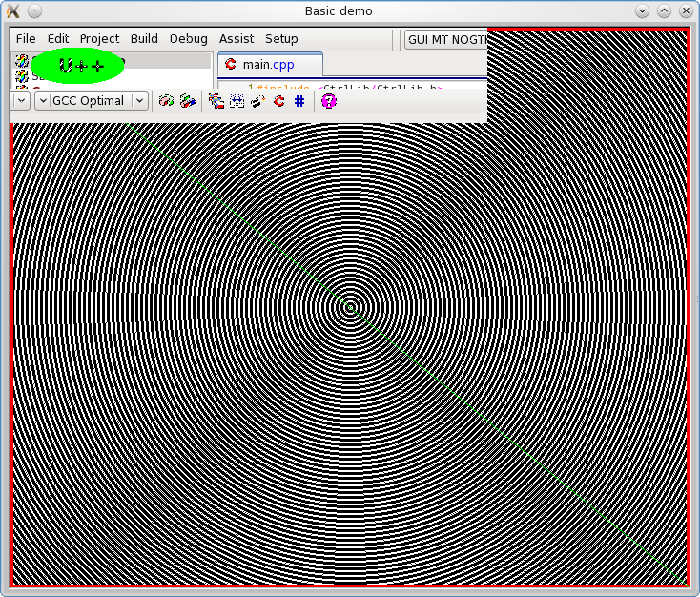
Task: Click the dotted-rectangle toolbar icon
Action: pos(237,100)
